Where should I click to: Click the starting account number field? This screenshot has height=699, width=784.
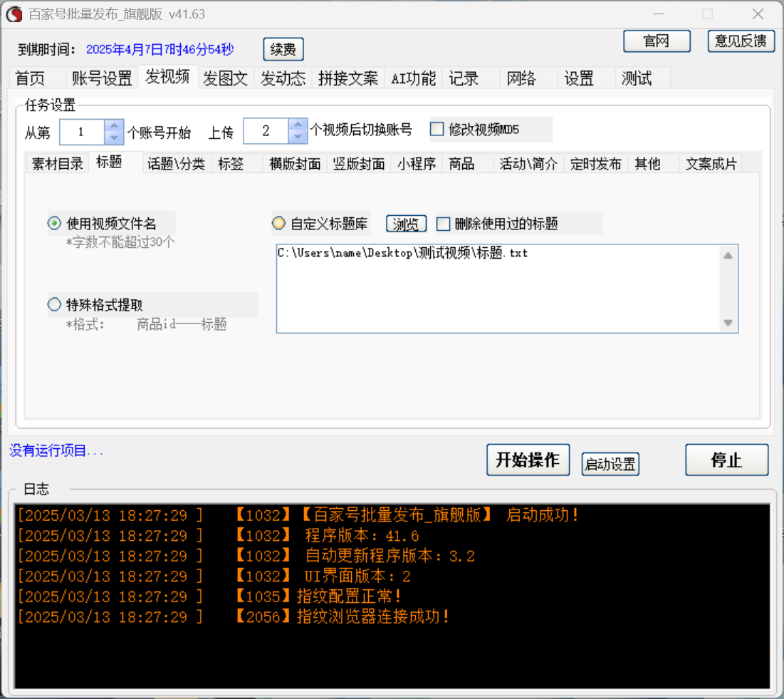click(82, 132)
